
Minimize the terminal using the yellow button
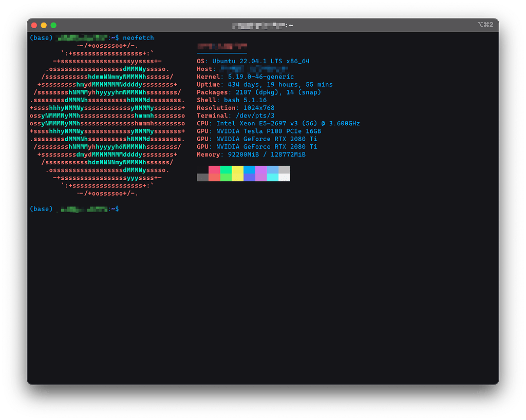pos(44,25)
